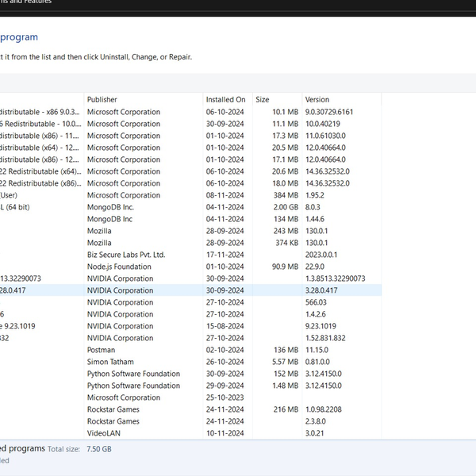Select Python Software Foundation 1.48 MB row
The image size is (476, 476).
(133, 386)
